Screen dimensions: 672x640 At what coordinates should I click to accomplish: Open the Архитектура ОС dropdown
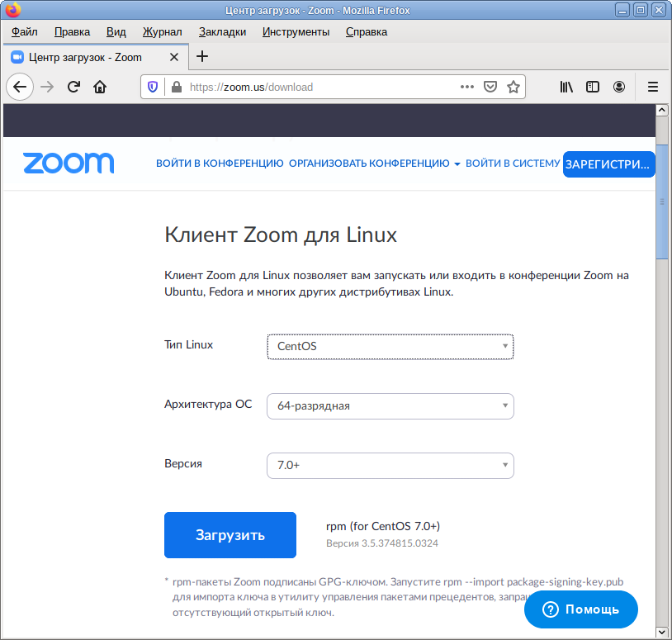(x=390, y=406)
